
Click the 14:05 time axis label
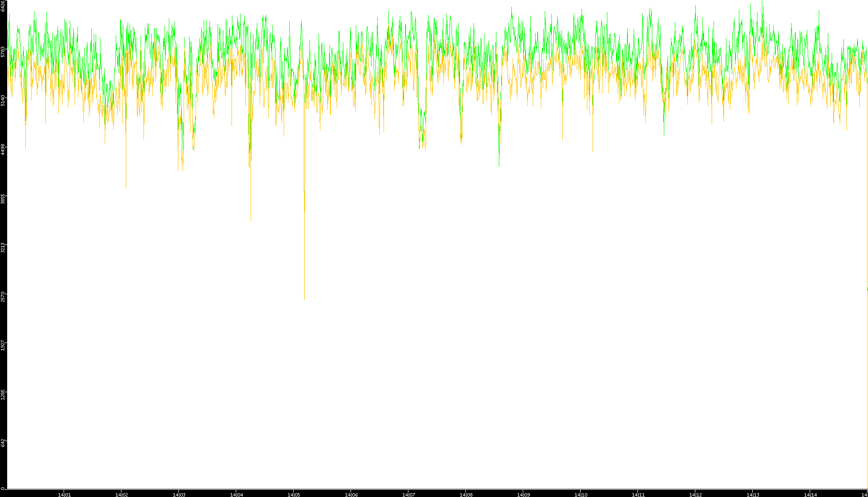[x=294, y=495]
